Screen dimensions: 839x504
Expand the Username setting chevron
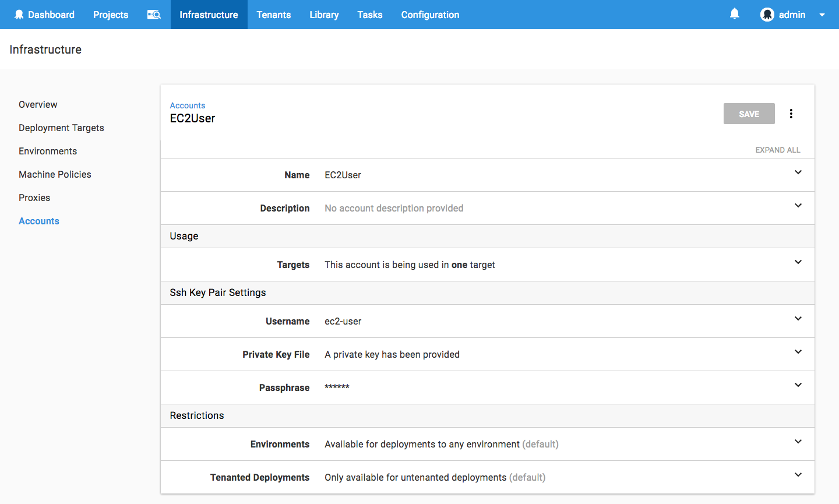click(798, 319)
